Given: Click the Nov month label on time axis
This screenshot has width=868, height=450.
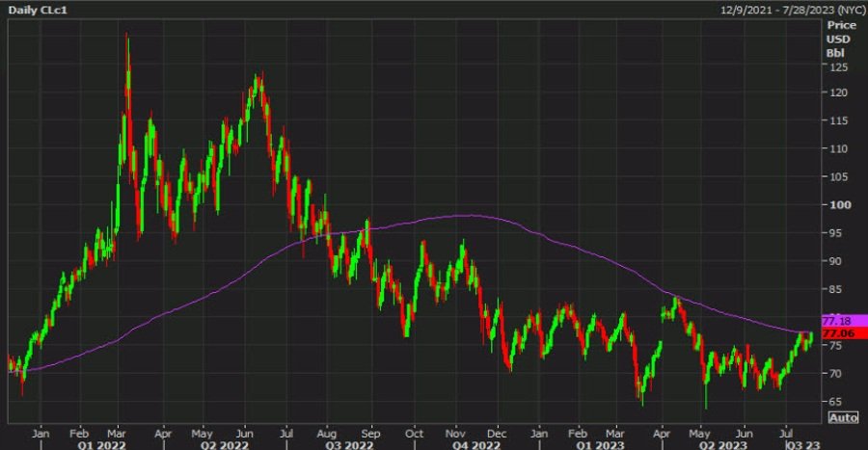Looking at the screenshot, I should [x=456, y=432].
